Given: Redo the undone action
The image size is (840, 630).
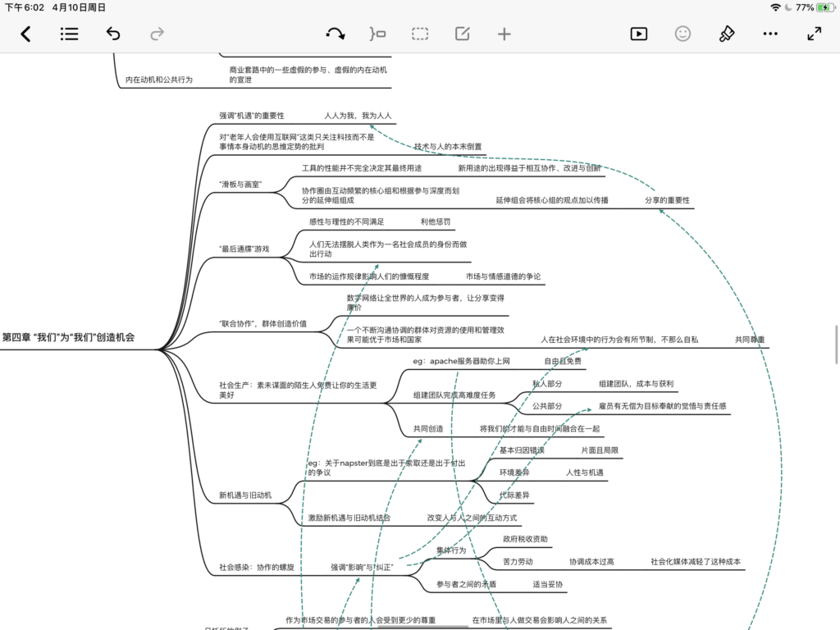Looking at the screenshot, I should [x=157, y=34].
